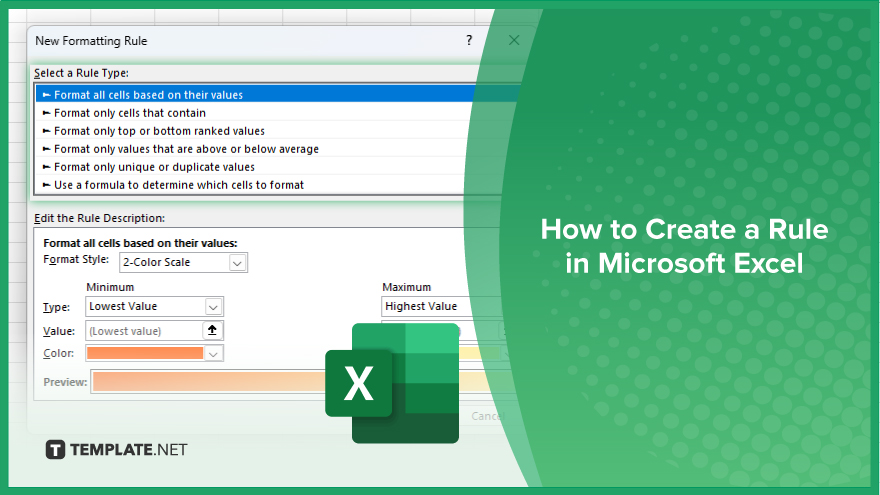Pick 'Format only values that are above or below average'
Viewport: 880px width, 495px height.
(278, 149)
